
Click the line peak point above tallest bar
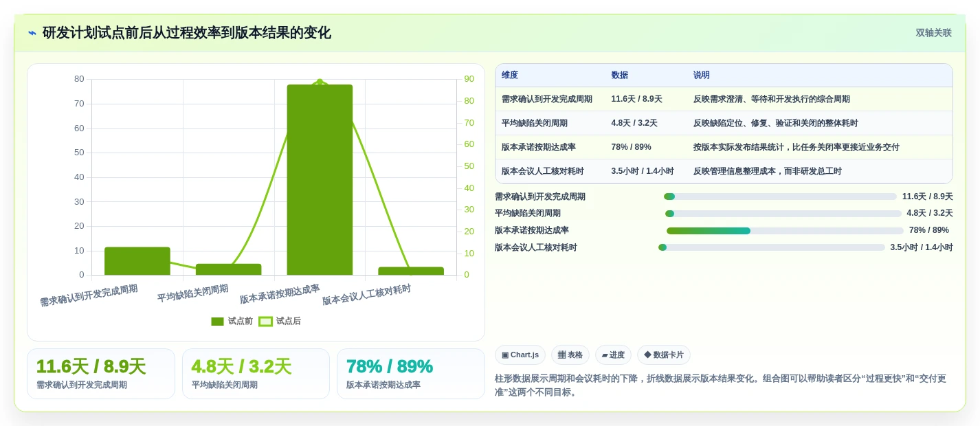tap(320, 81)
